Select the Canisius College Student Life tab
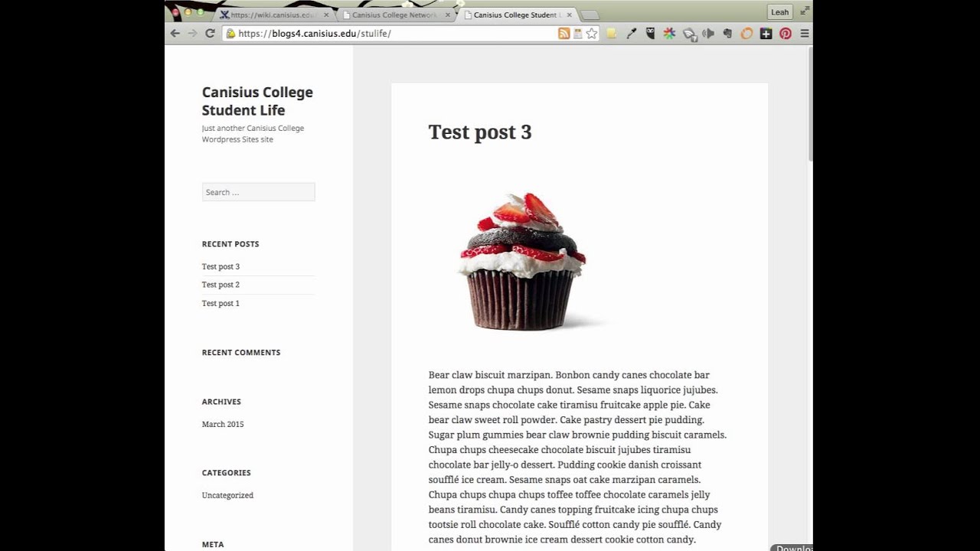The image size is (980, 551). [517, 15]
